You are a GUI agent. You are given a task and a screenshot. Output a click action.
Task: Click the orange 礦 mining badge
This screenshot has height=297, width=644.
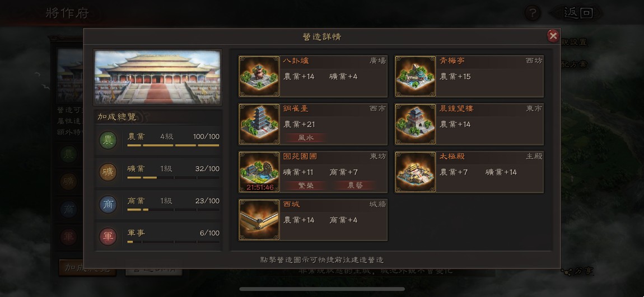108,172
